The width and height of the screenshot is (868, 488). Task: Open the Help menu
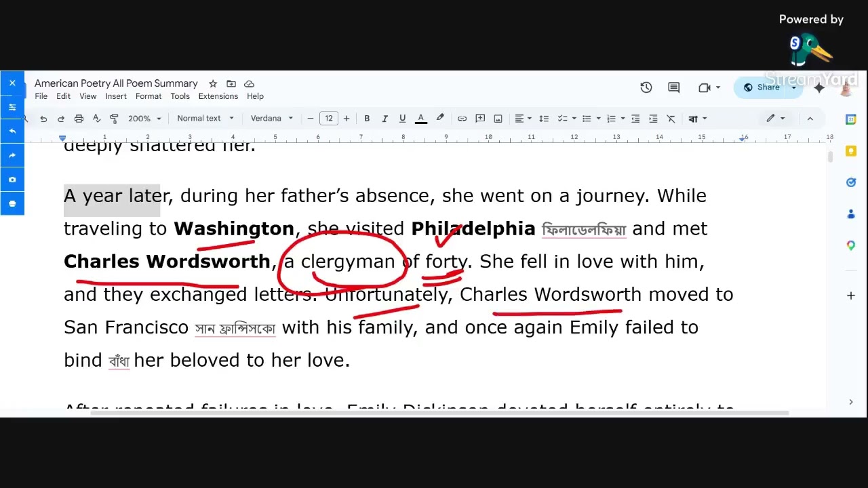coord(255,96)
